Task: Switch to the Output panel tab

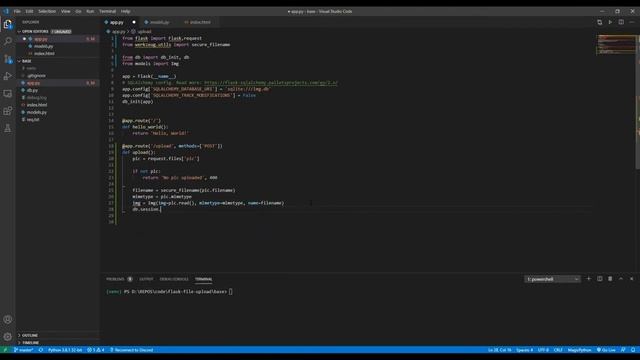Action: point(146,279)
